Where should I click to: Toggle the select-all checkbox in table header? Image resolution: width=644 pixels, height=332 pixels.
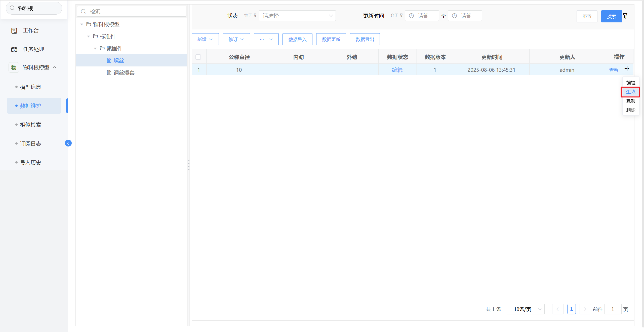[x=198, y=57]
